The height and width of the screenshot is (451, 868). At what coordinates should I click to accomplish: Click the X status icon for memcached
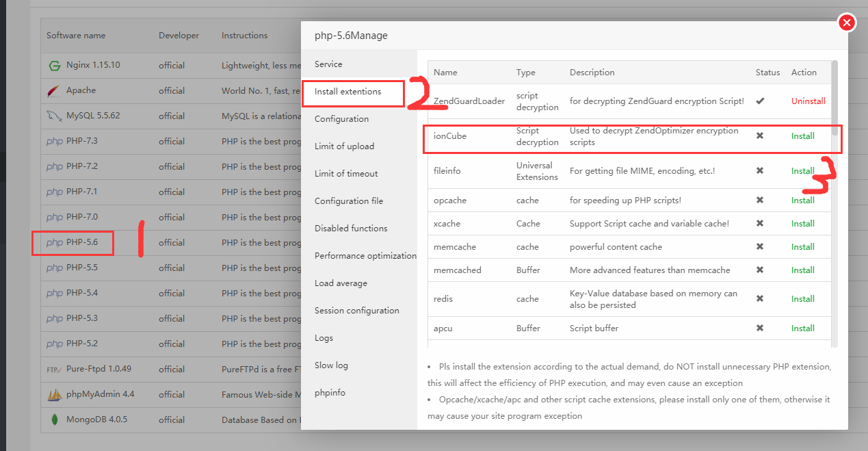click(x=760, y=270)
